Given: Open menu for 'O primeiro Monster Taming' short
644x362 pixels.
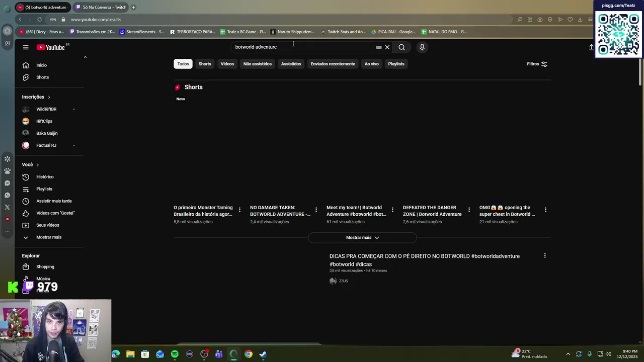Looking at the screenshot, I should pos(239,210).
